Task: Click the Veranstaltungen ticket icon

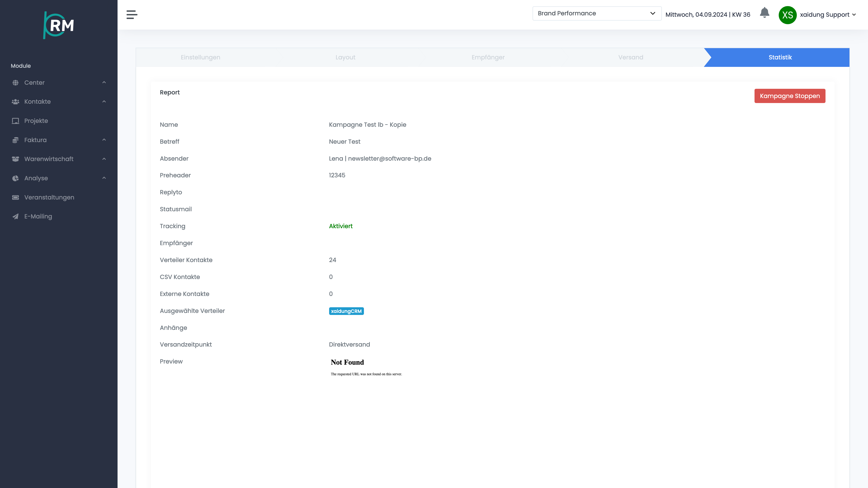Action: pos(16,197)
